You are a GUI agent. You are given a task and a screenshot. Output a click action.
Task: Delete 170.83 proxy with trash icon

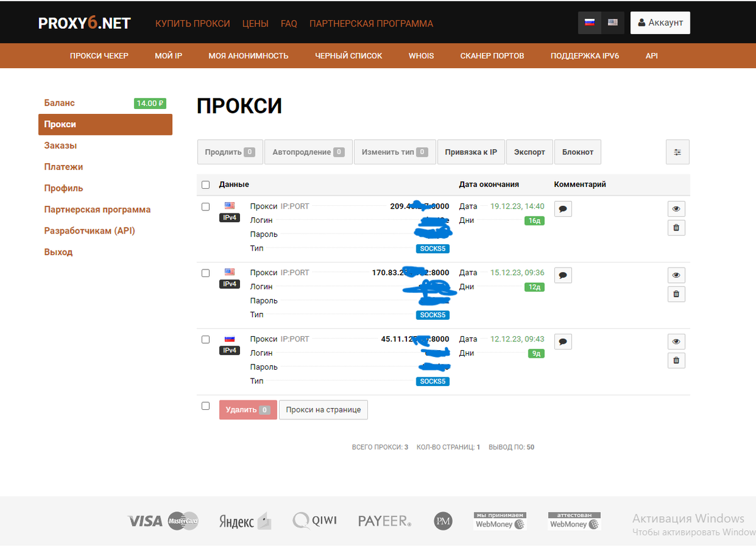click(x=676, y=294)
